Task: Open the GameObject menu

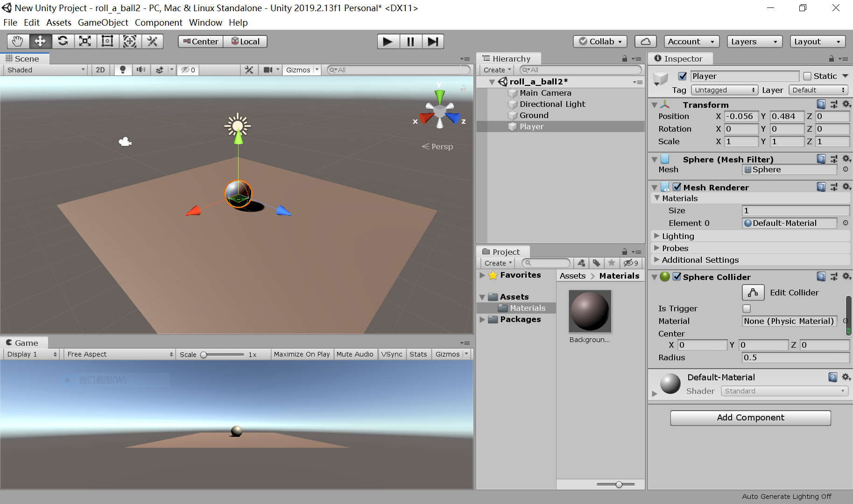Action: coord(103,22)
